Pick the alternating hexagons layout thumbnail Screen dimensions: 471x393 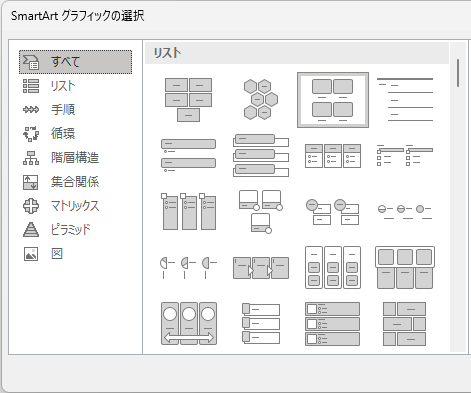pyautogui.click(x=261, y=100)
